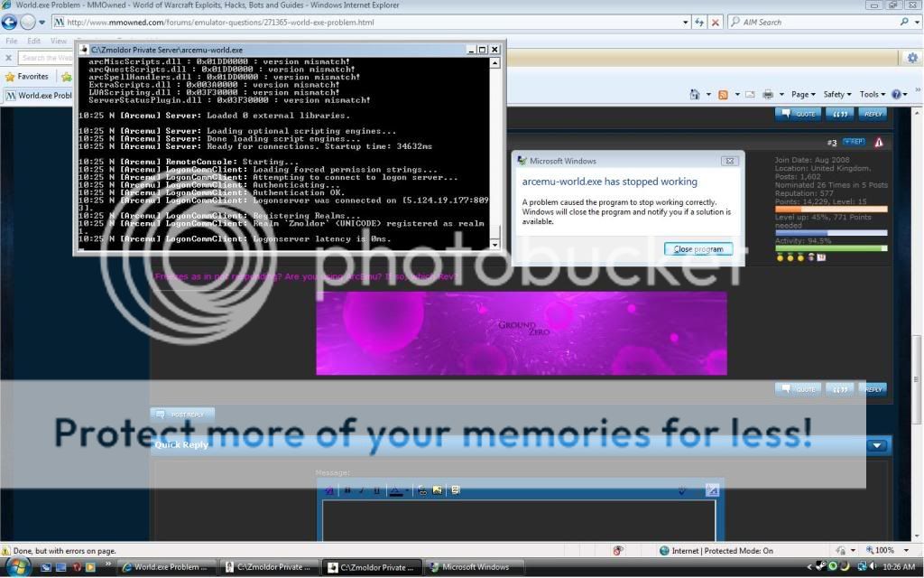Click the status bar popup blocker icon
Screen dimensions: 924x578
pos(617,550)
